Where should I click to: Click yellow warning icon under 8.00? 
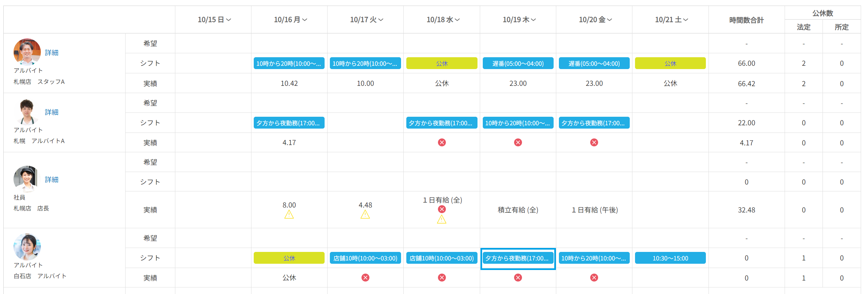tap(289, 215)
